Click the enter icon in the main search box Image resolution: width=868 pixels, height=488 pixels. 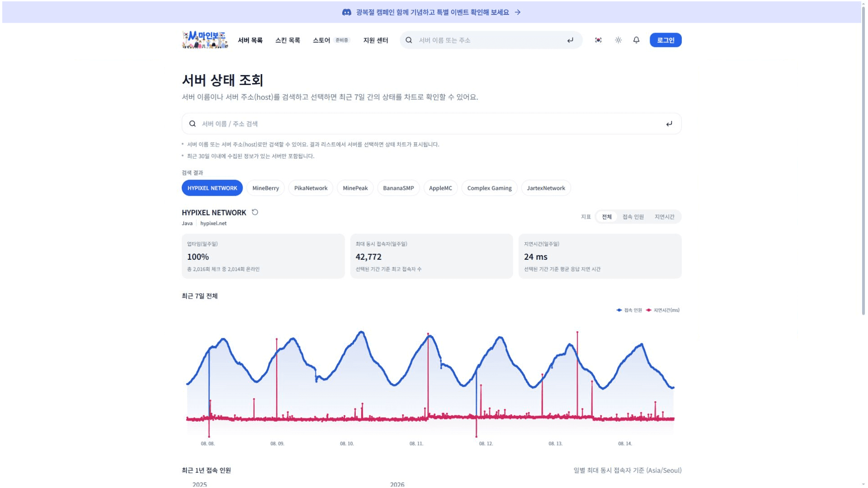pyautogui.click(x=669, y=124)
